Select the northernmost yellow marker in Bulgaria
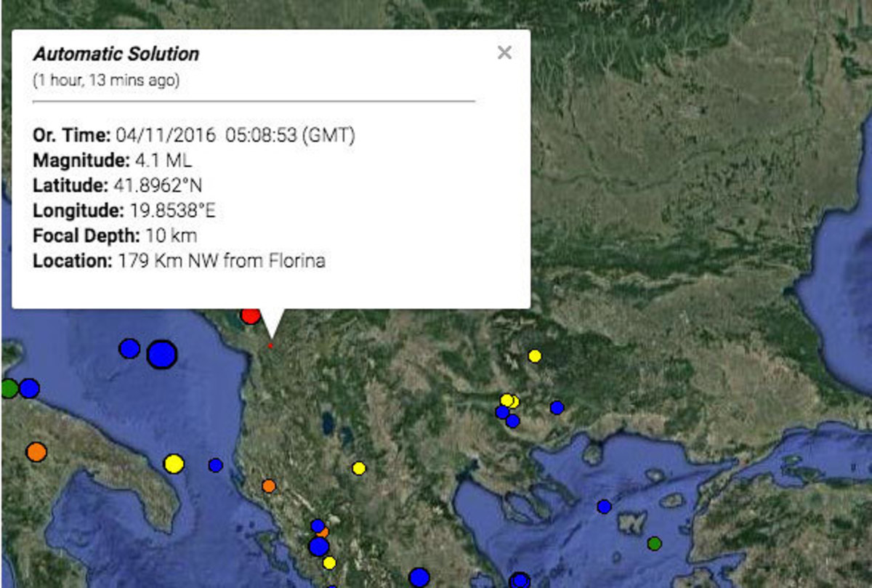 pyautogui.click(x=535, y=355)
